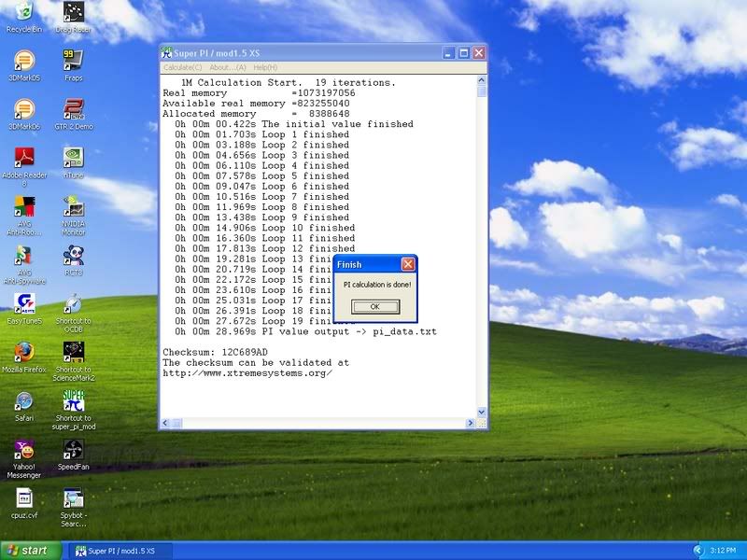The width and height of the screenshot is (747, 560).
Task: Click the 3:12 PM taskbar clock
Action: (x=722, y=551)
